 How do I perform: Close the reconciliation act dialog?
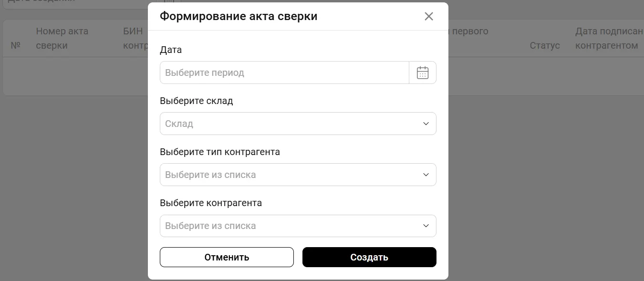(x=429, y=16)
